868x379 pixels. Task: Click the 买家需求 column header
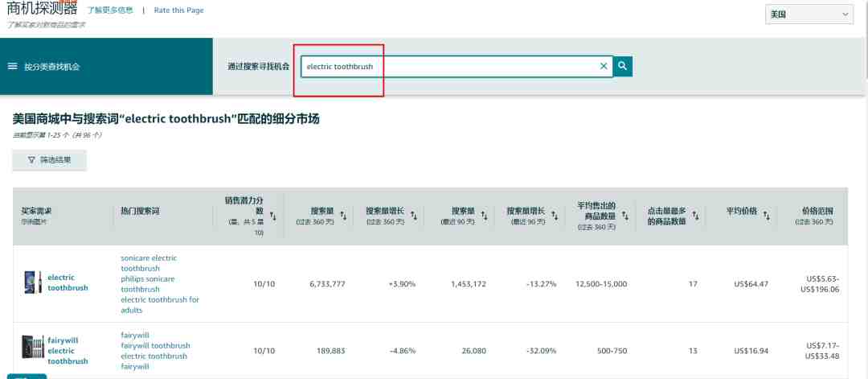36,211
